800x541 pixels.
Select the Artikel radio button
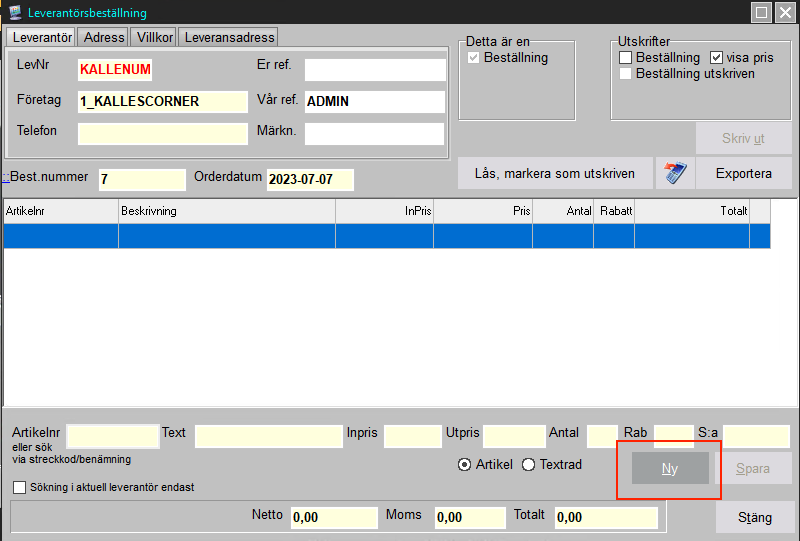click(465, 465)
